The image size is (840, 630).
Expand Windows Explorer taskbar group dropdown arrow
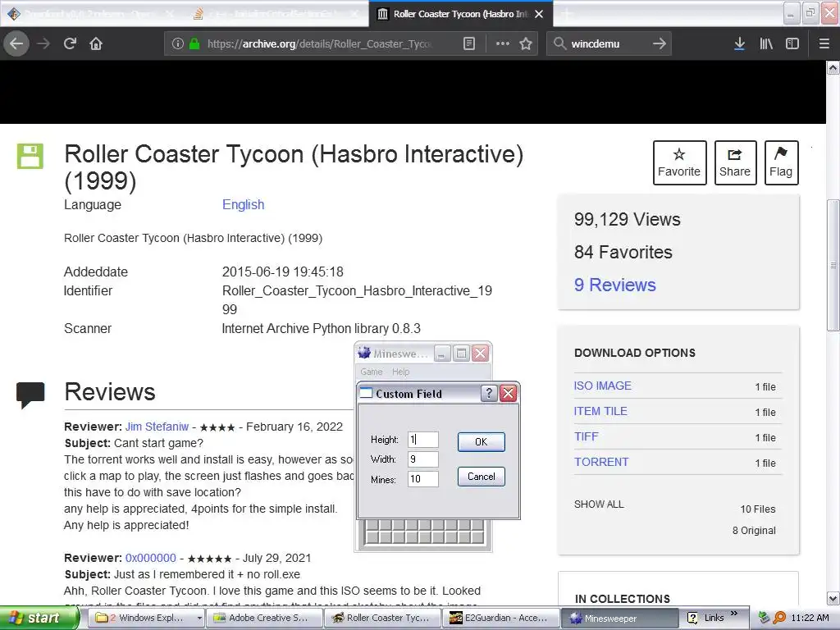pyautogui.click(x=199, y=618)
